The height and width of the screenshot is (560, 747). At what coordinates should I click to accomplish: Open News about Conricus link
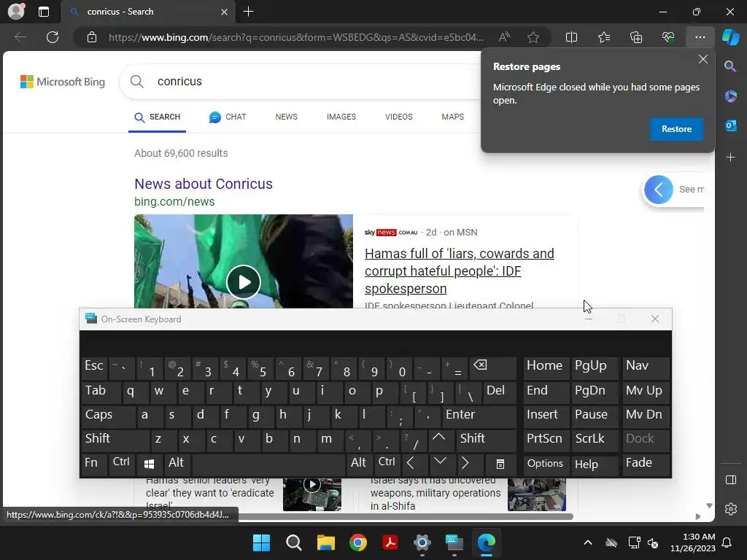coord(204,184)
